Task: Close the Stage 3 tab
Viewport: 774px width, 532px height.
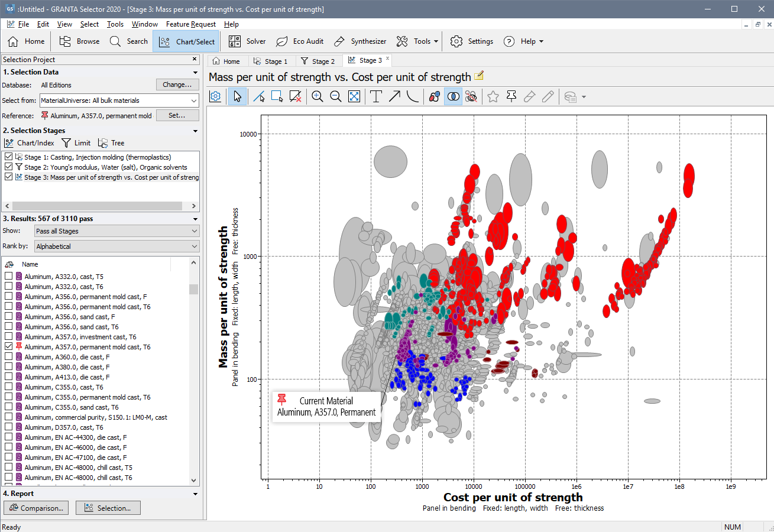Action: coord(388,59)
